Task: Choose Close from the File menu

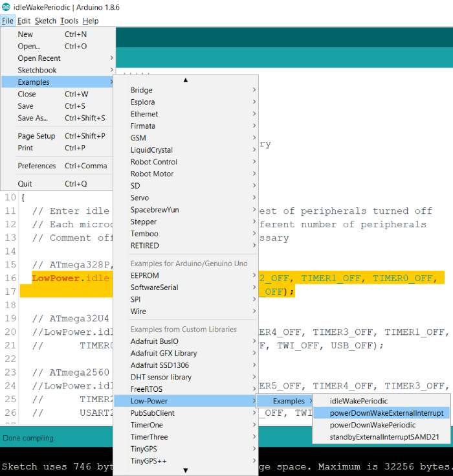Action: (58, 94)
